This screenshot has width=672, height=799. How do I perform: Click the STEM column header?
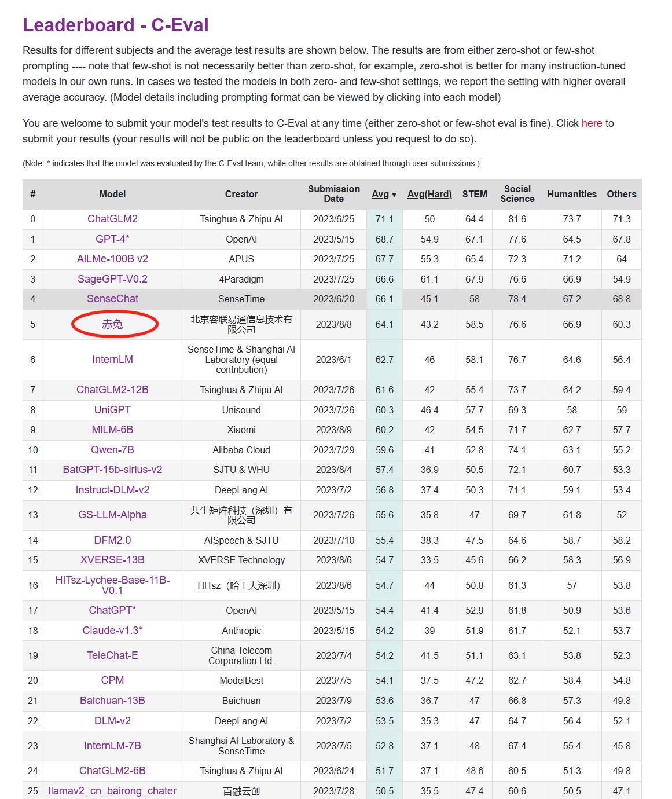click(475, 194)
